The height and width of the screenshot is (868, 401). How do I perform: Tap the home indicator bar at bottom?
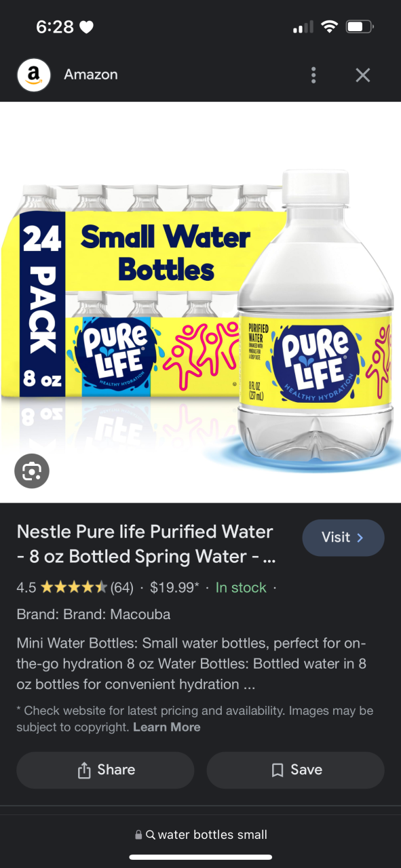coord(201,857)
